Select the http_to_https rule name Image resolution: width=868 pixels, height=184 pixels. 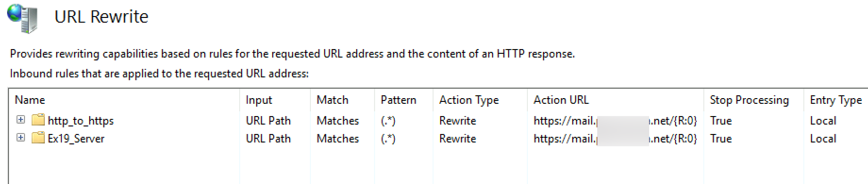click(x=81, y=121)
